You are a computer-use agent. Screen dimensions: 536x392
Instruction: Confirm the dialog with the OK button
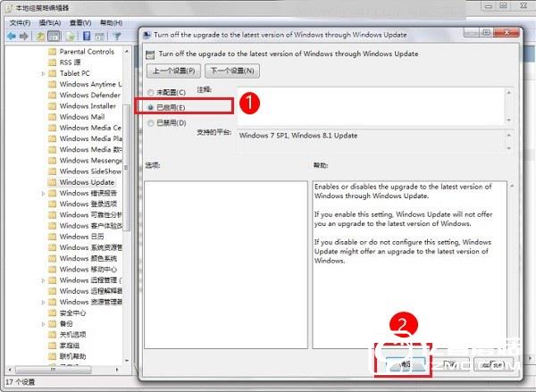pos(406,364)
